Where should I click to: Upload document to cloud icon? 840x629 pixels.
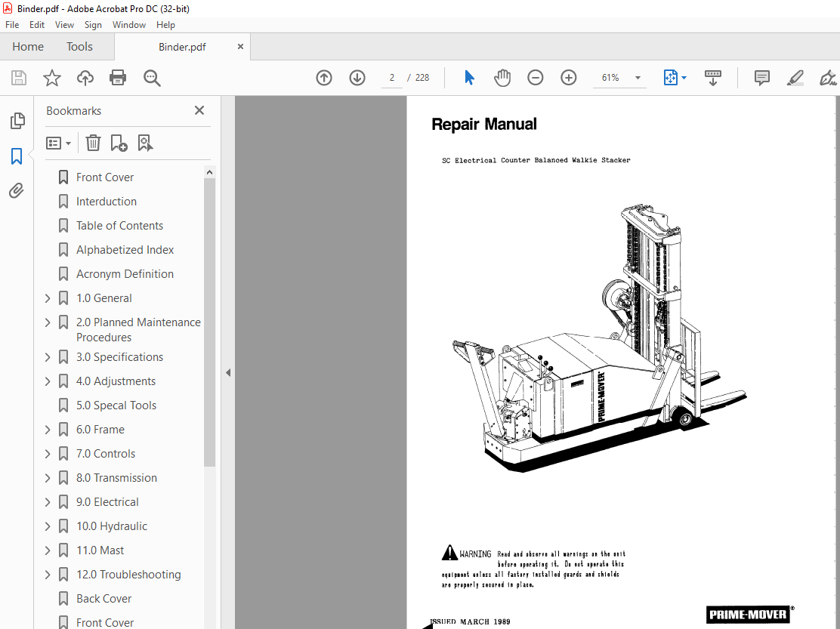click(x=85, y=78)
